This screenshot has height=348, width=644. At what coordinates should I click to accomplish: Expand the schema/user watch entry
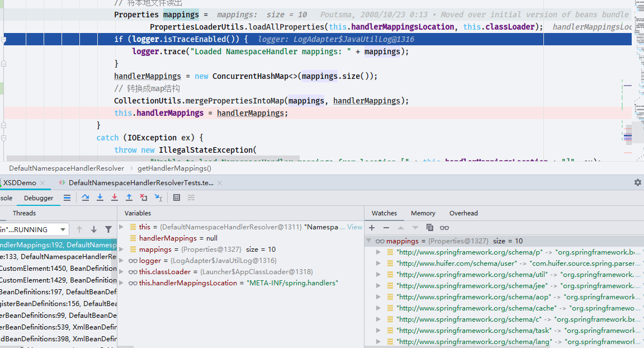[378, 264]
